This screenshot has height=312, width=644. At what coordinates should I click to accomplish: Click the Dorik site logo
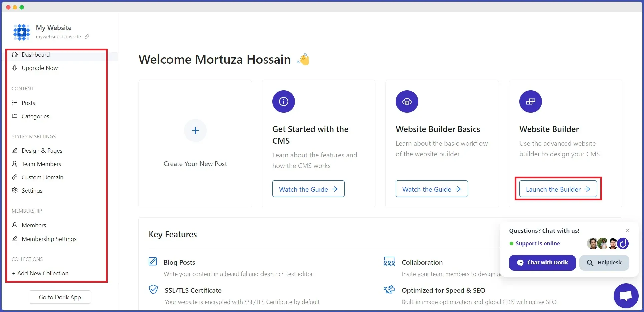[x=22, y=32]
